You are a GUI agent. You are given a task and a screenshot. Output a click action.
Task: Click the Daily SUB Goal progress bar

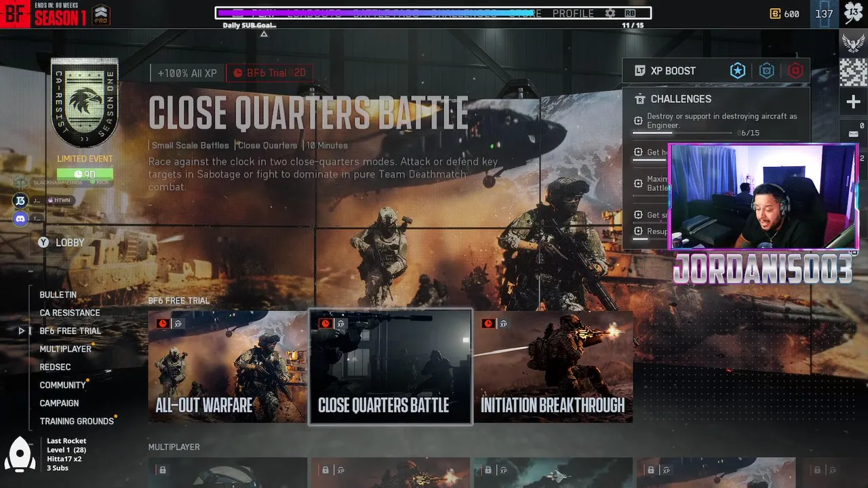433,13
